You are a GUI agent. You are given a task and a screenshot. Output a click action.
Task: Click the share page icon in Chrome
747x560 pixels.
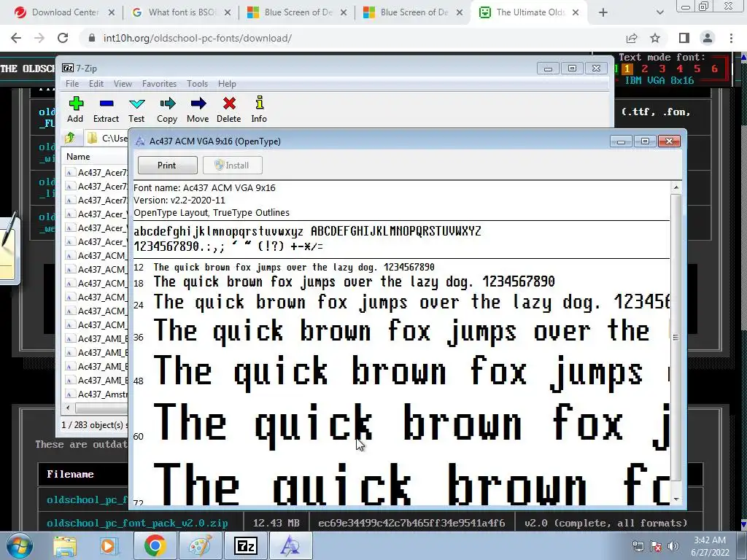click(632, 38)
